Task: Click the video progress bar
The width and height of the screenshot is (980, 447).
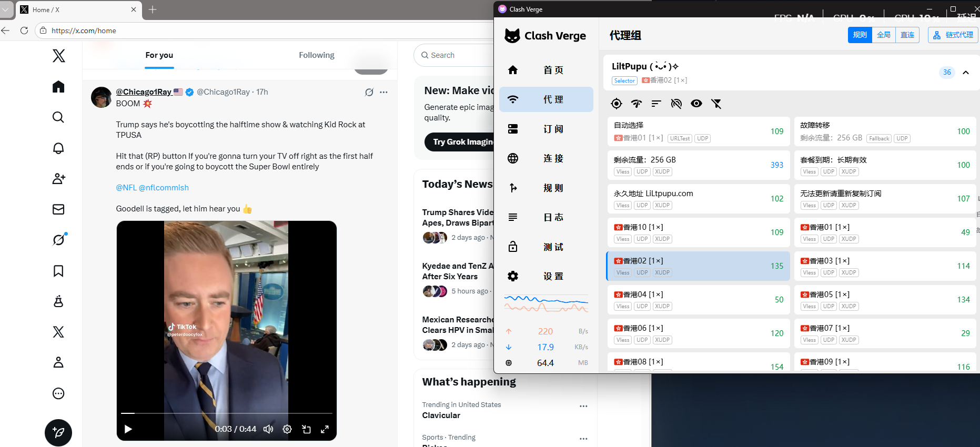Action: [226, 413]
